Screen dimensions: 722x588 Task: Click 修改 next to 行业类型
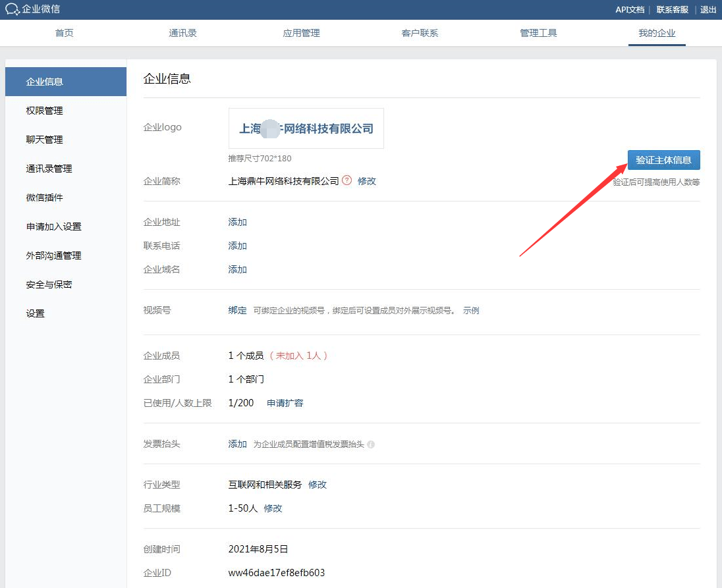(318, 485)
